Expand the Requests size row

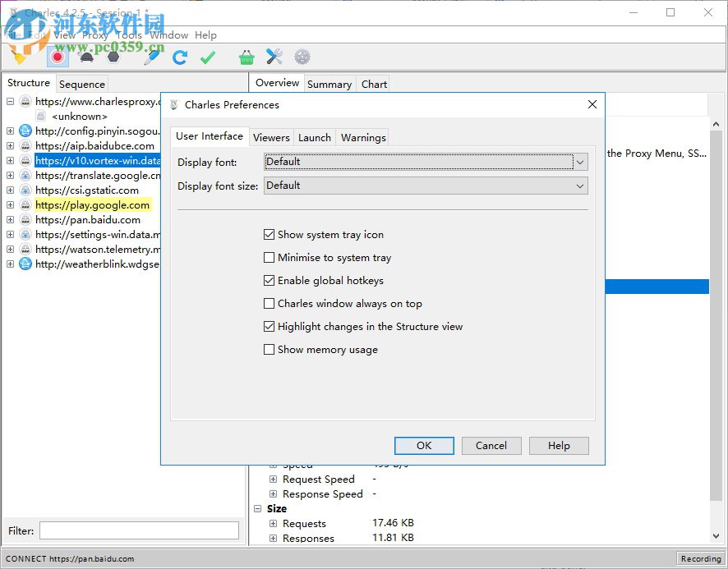click(x=273, y=524)
